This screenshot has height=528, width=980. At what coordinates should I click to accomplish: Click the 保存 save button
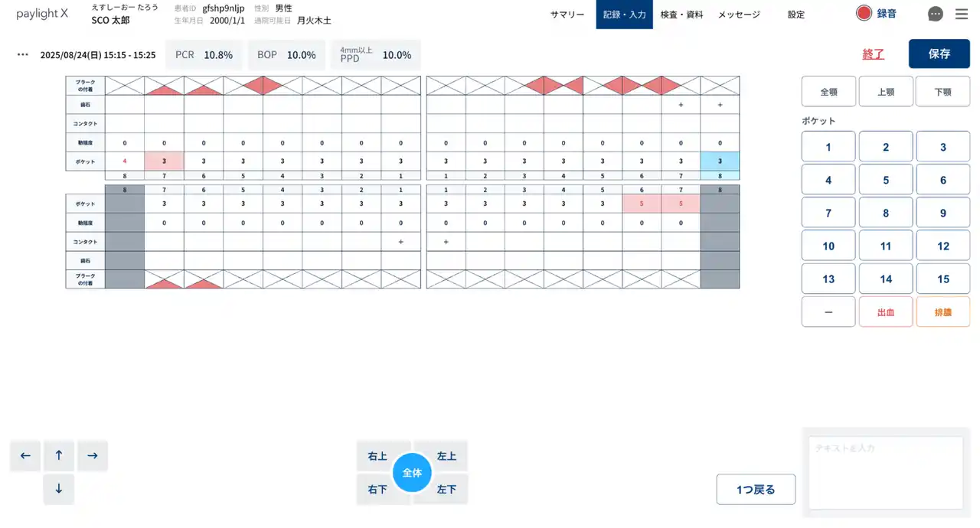pos(939,54)
